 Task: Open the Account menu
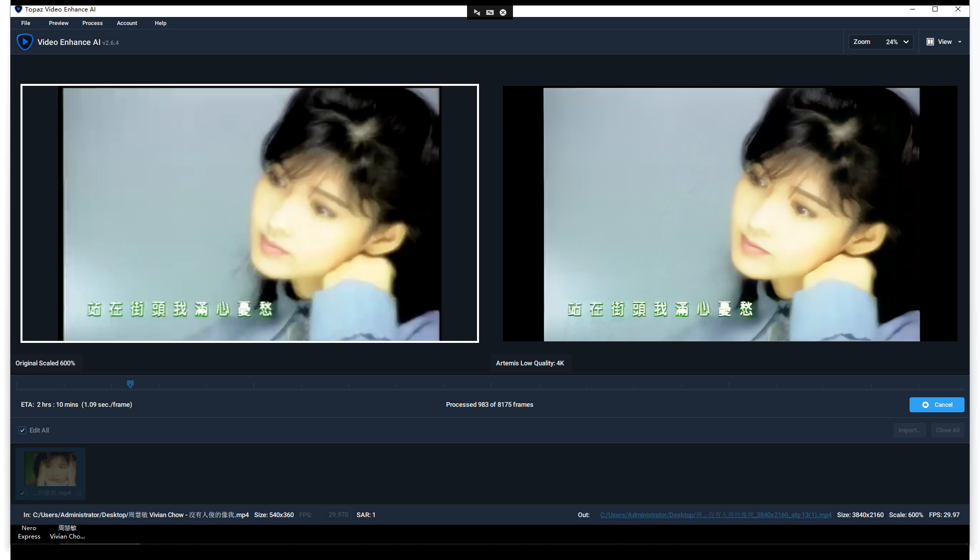(x=127, y=23)
